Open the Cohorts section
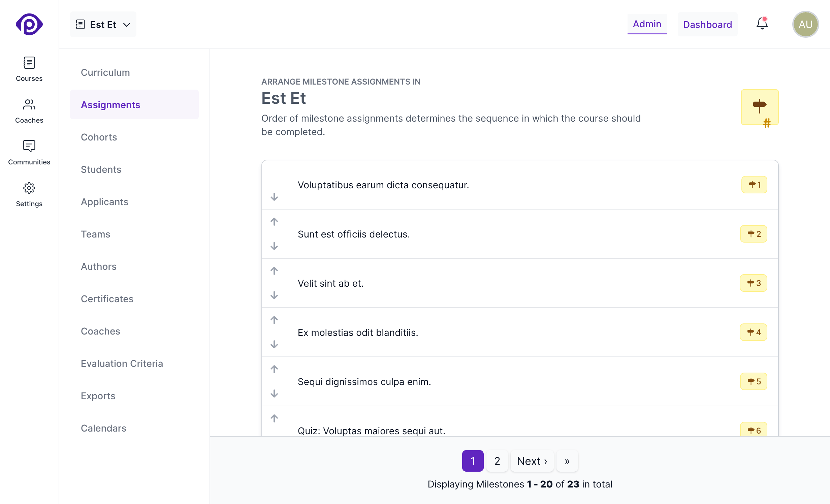The image size is (830, 504). 99,137
